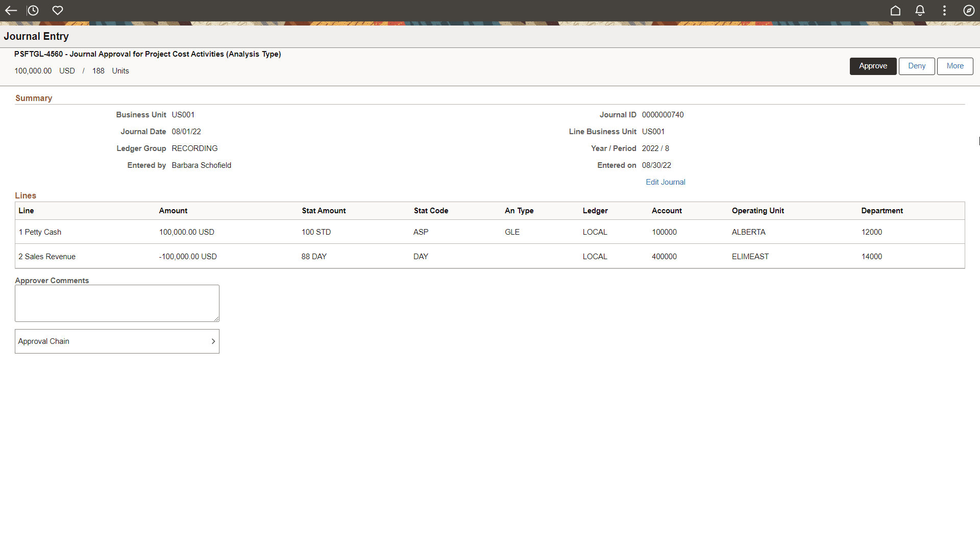Click the Ledger column header
980x551 pixels.
point(595,210)
